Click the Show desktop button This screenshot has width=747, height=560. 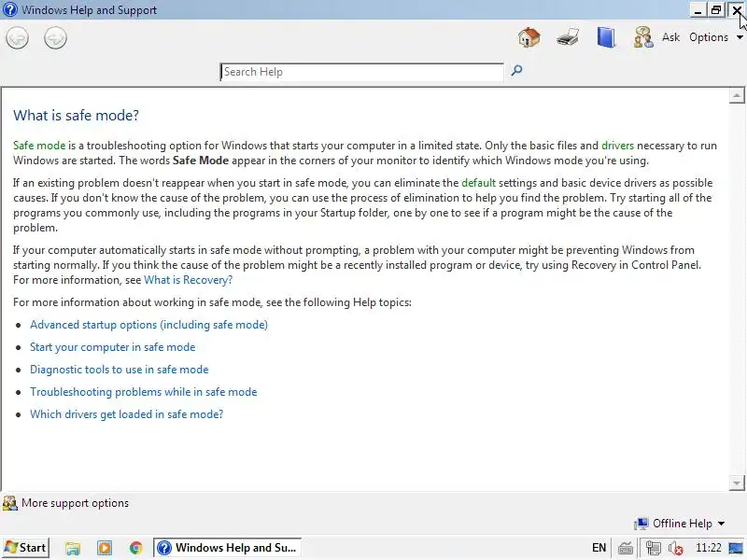pyautogui.click(x=736, y=549)
